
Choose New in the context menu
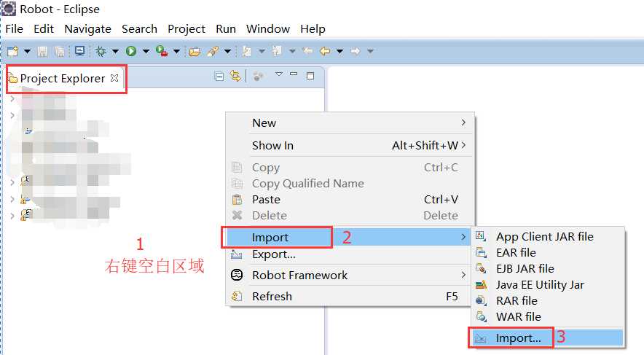[350, 123]
